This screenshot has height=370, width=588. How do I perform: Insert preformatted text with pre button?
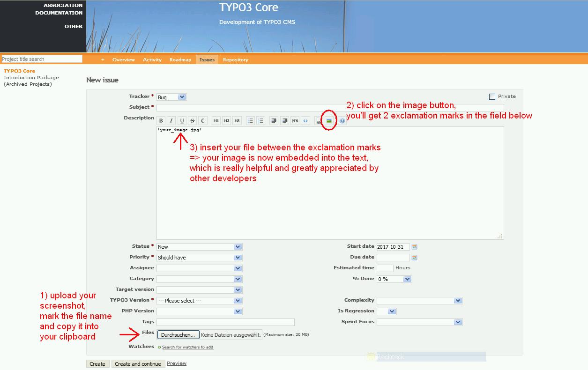pos(295,121)
